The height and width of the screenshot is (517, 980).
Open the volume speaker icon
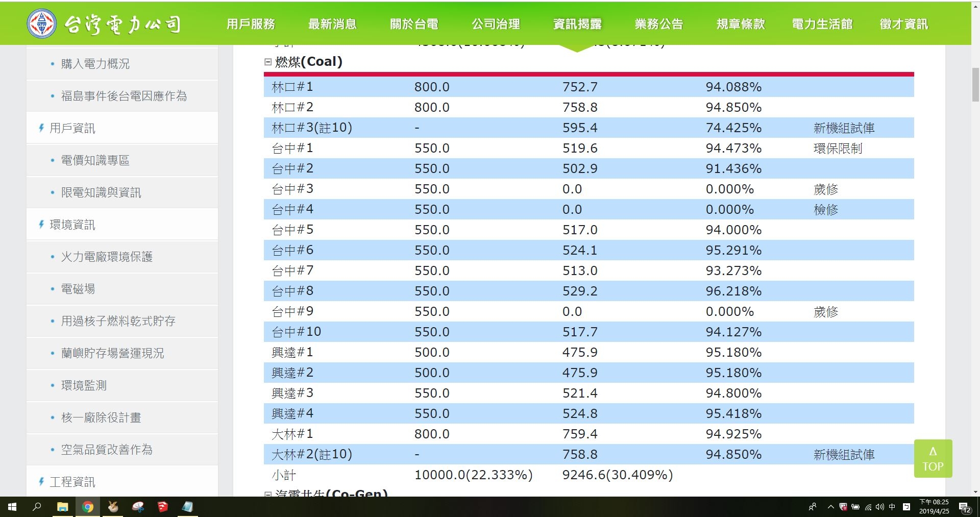click(x=879, y=507)
